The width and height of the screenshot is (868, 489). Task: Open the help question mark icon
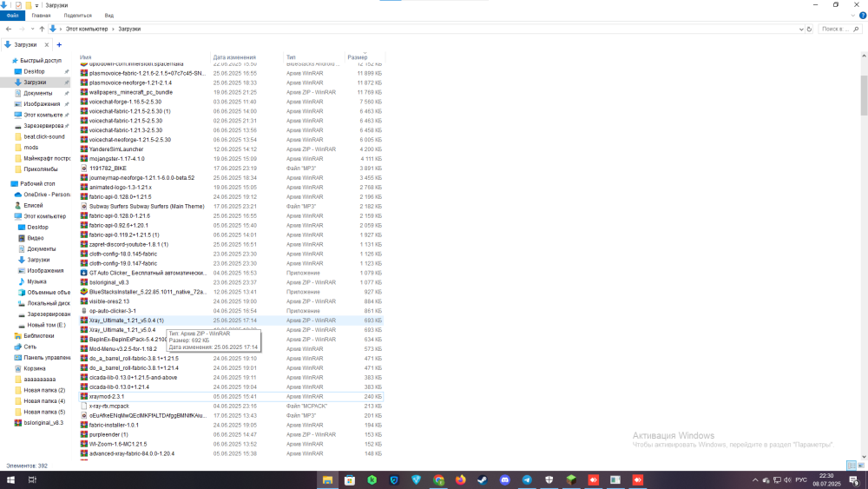click(863, 16)
